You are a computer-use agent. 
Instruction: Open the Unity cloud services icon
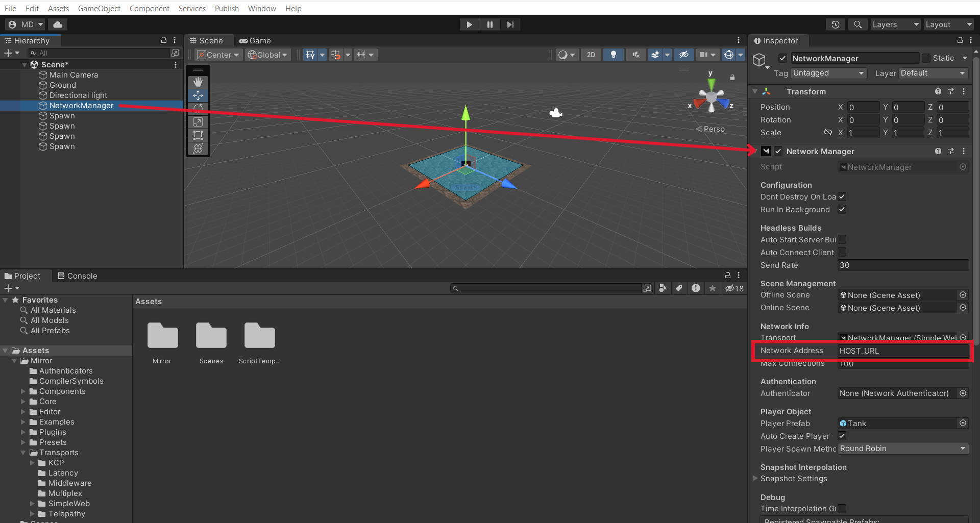58,24
